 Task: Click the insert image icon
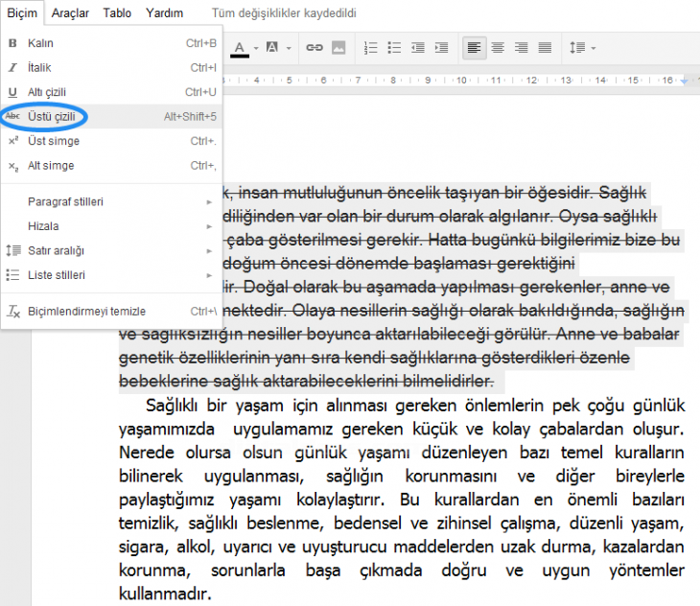[x=338, y=47]
